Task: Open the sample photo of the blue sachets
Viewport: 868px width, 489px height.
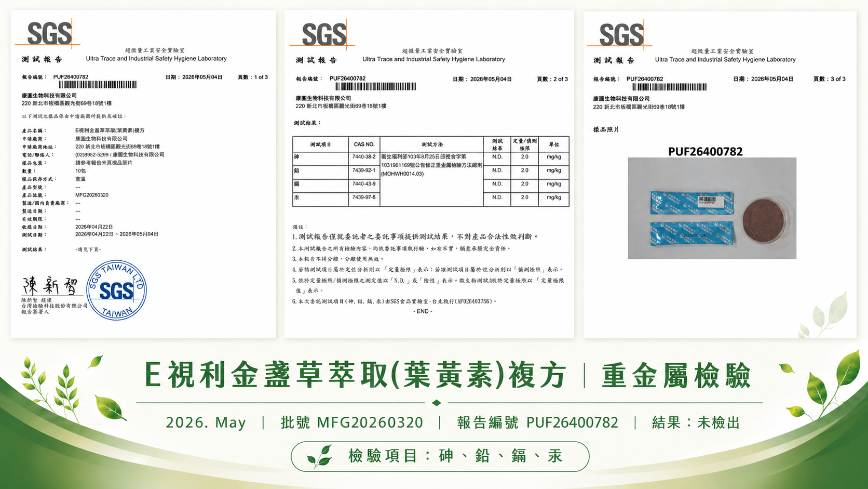Action: click(x=712, y=208)
